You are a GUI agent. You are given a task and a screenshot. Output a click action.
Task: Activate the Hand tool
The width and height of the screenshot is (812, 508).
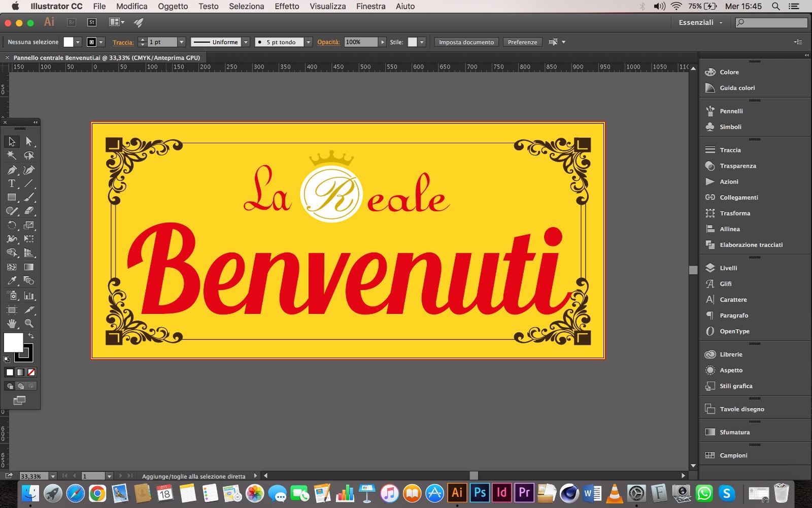[x=12, y=323]
